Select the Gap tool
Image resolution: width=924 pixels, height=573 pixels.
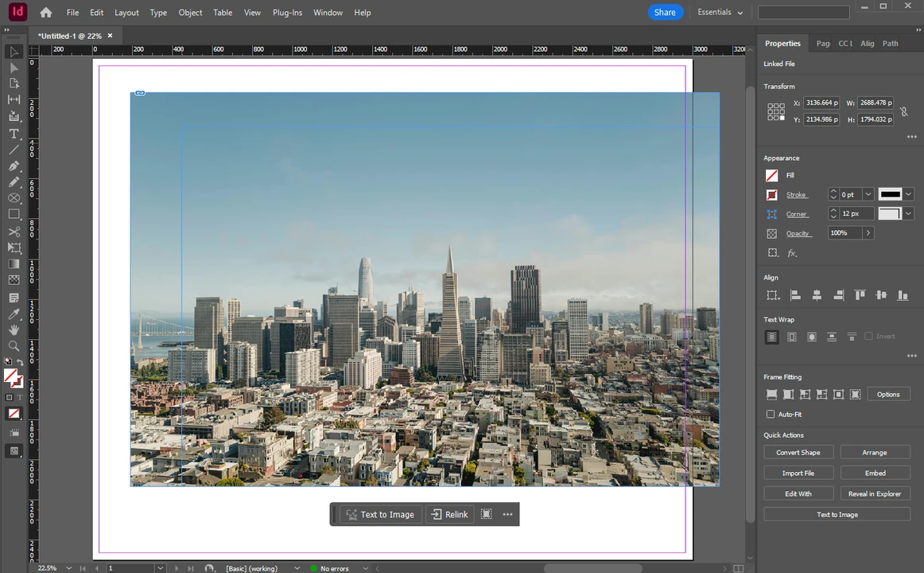[x=14, y=99]
